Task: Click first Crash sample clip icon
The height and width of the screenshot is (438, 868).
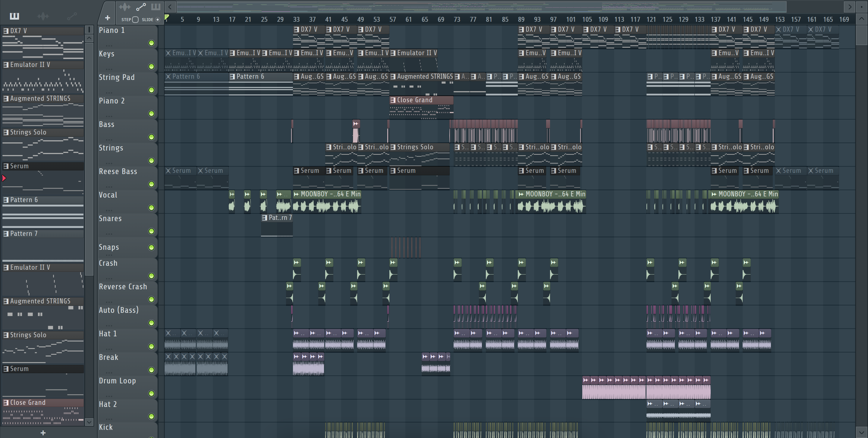Action: point(296,262)
